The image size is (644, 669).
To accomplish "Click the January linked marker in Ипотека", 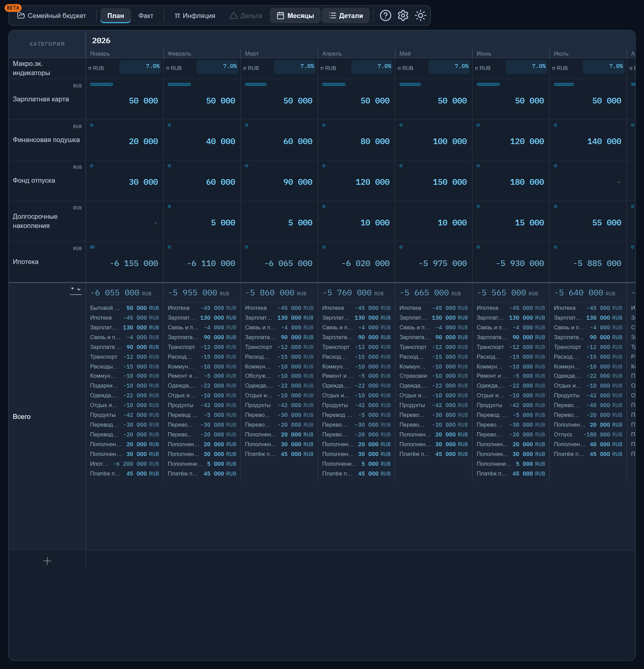I will click(x=92, y=247).
